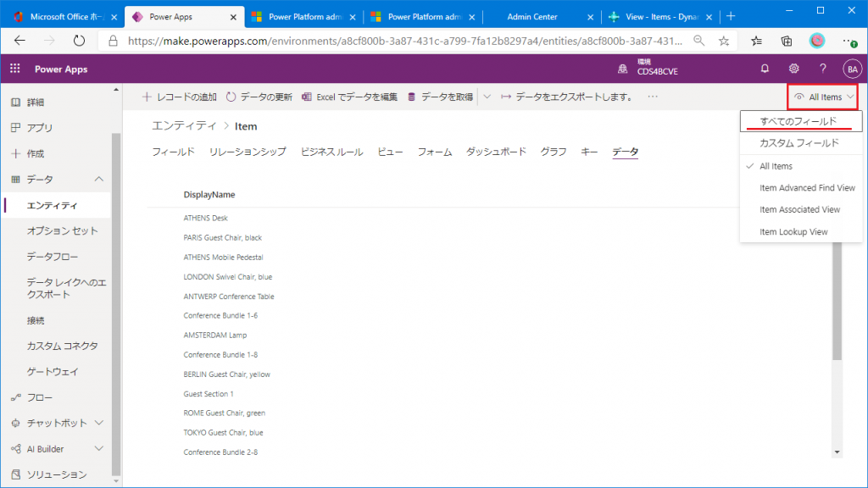Open a new browser tab
The width and height of the screenshot is (868, 488).
click(731, 17)
